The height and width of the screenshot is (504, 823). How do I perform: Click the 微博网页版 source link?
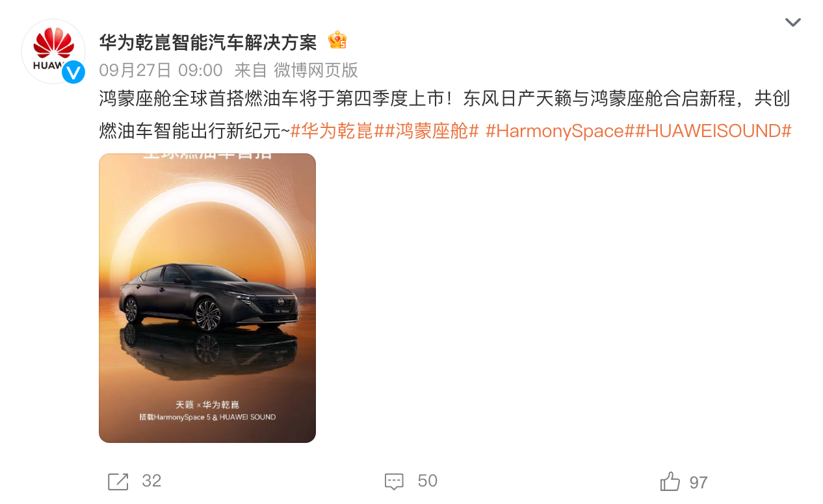click(315, 70)
